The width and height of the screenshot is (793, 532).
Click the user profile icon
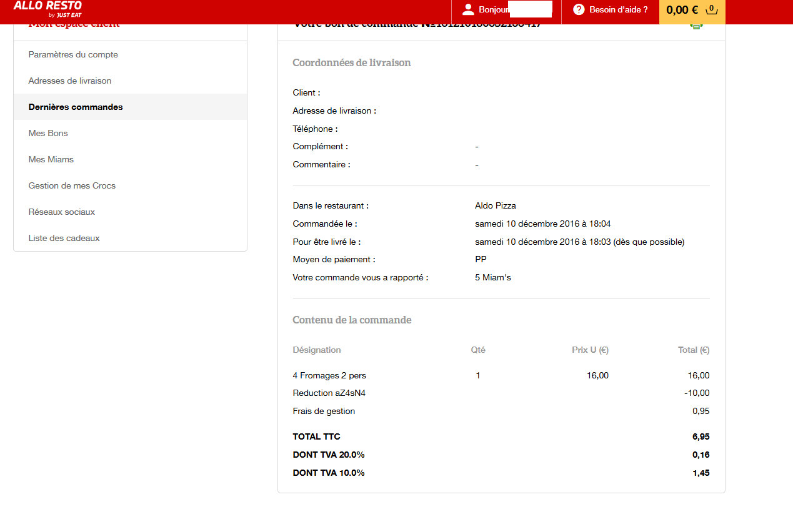468,9
